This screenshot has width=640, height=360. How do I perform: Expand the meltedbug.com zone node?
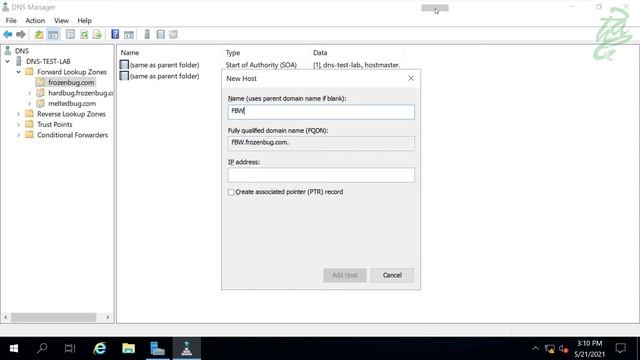pos(29,104)
